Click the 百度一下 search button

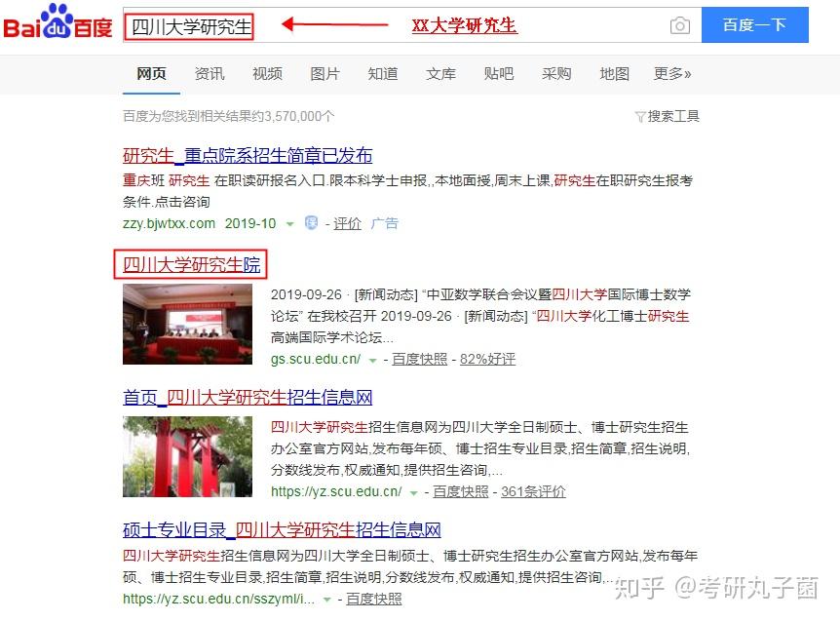tap(755, 24)
